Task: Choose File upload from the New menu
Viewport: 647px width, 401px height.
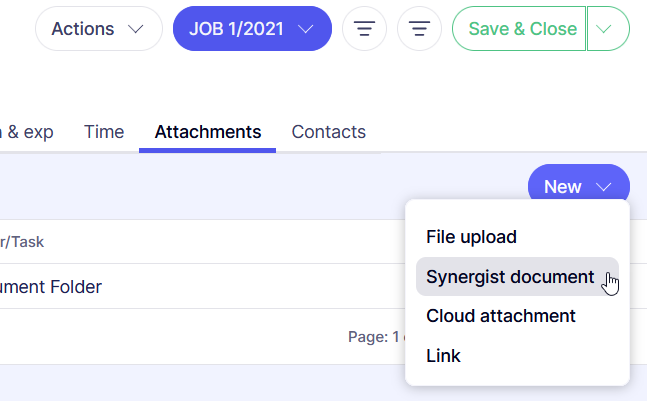Action: (x=471, y=237)
